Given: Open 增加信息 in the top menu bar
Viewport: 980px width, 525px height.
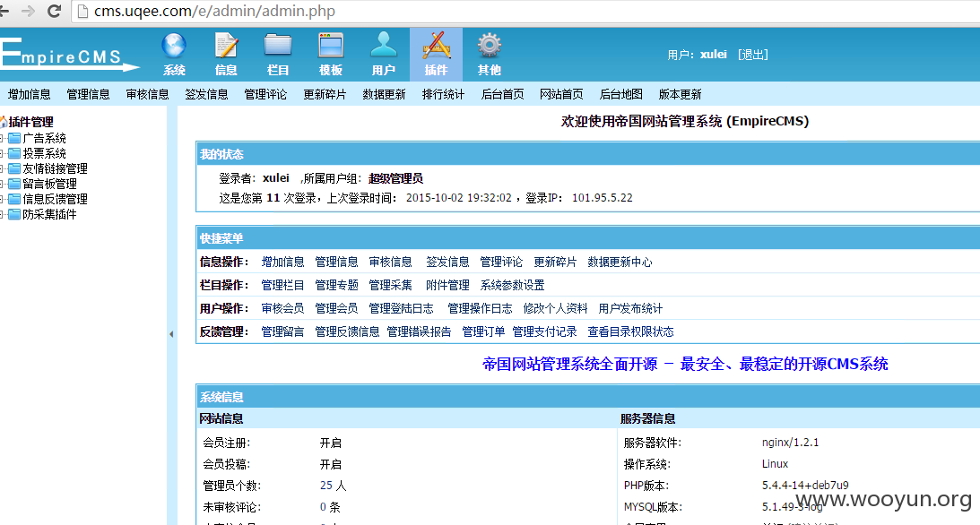Looking at the screenshot, I should coord(29,94).
